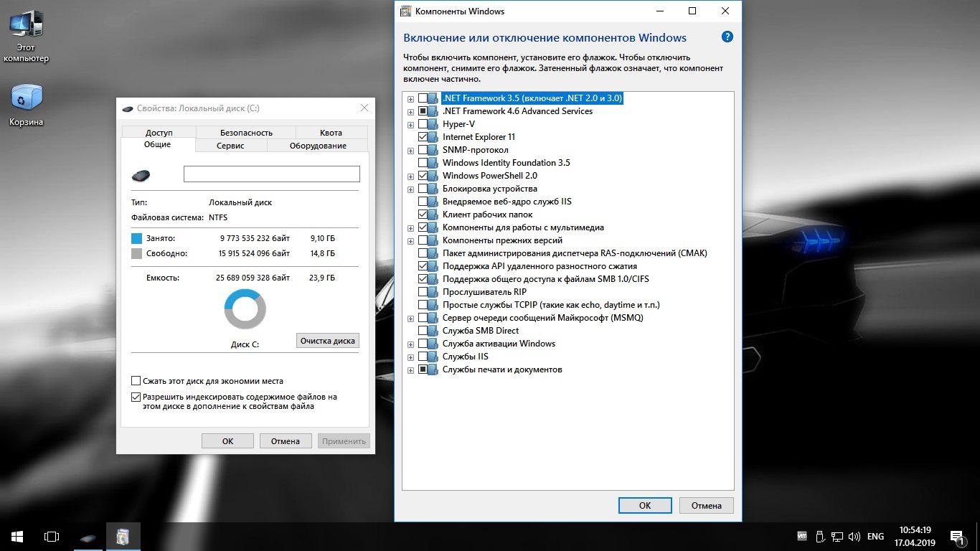This screenshot has width=980, height=551.
Task: Open the Оборудование tab
Action: pyautogui.click(x=317, y=146)
